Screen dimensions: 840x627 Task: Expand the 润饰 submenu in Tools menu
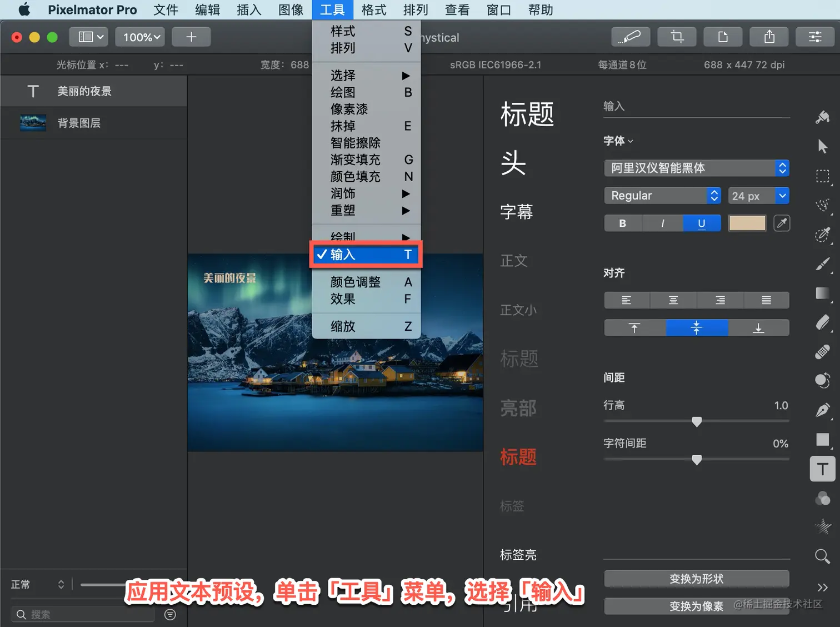tap(367, 193)
